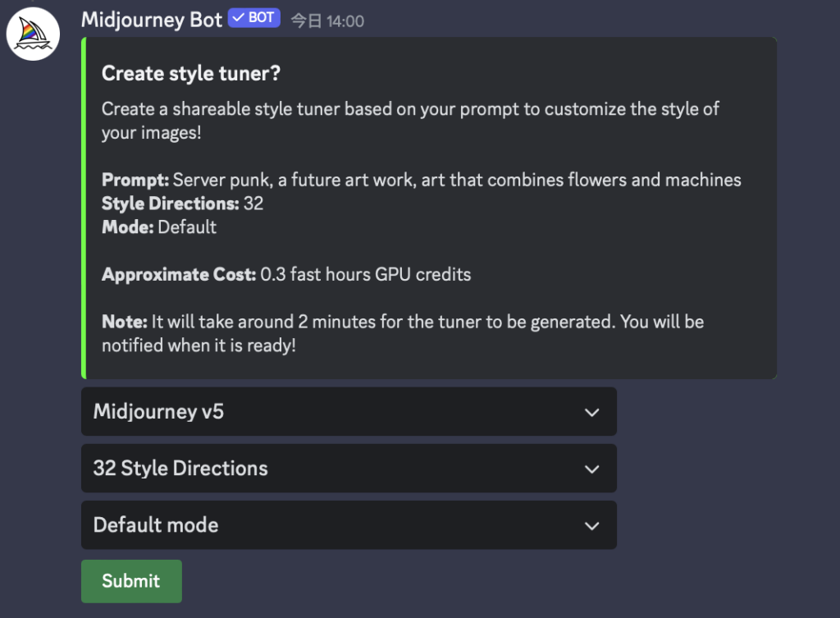Click the chevron arrow on 32 Style Directions
Image resolution: width=840 pixels, height=618 pixels.
[591, 469]
